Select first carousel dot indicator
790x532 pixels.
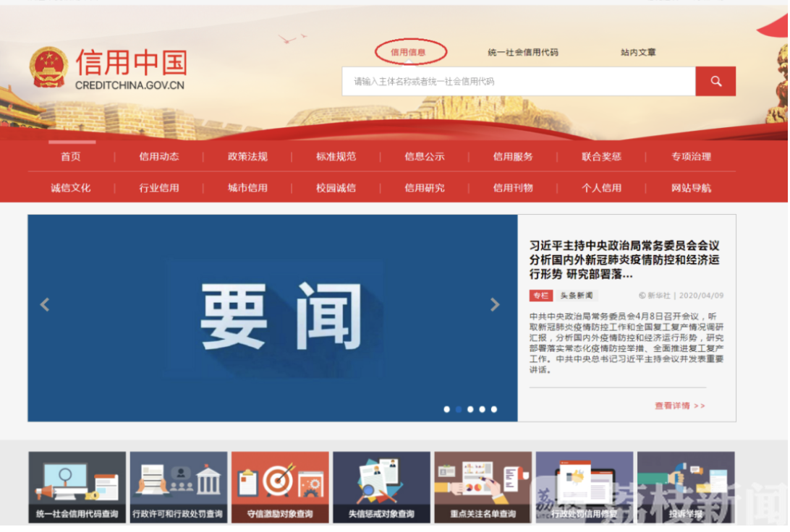pyautogui.click(x=447, y=409)
